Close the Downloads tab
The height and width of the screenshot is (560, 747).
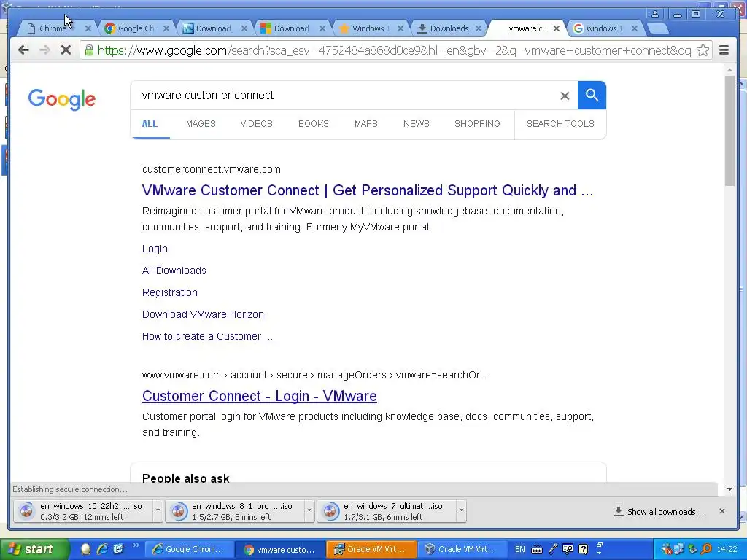point(479,28)
